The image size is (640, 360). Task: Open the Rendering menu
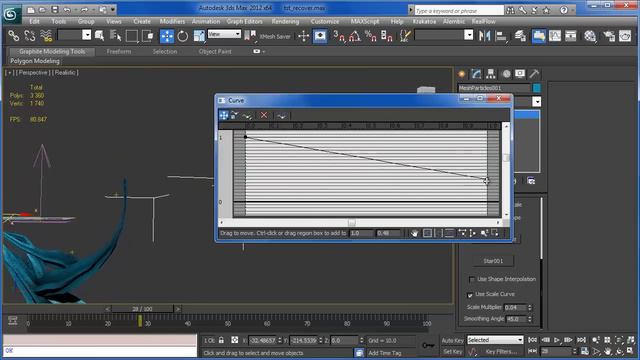pos(285,21)
